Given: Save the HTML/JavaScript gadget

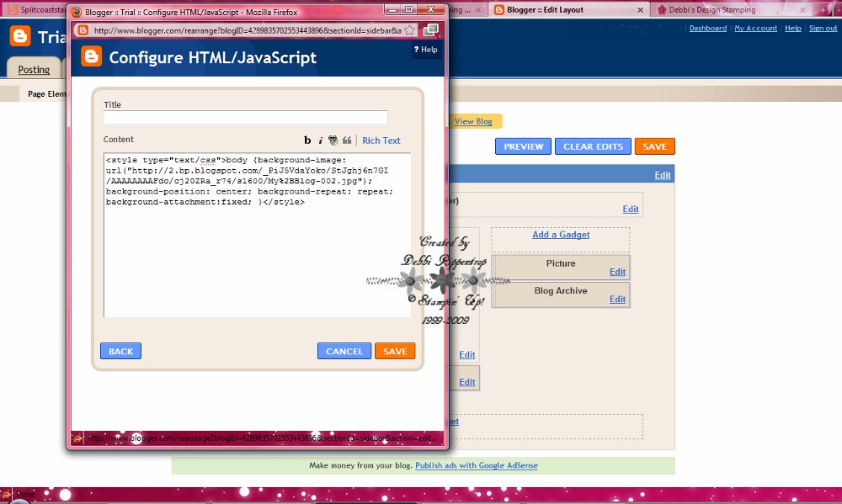Looking at the screenshot, I should coord(395,351).
